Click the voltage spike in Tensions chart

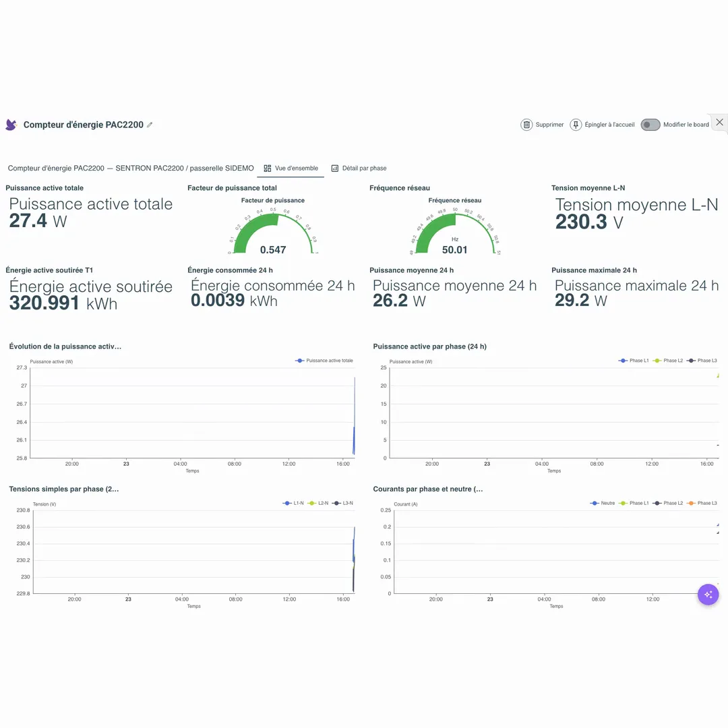point(354,559)
